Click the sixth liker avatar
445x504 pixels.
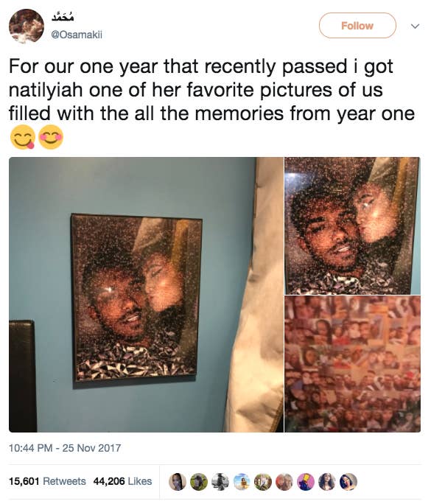point(284,481)
